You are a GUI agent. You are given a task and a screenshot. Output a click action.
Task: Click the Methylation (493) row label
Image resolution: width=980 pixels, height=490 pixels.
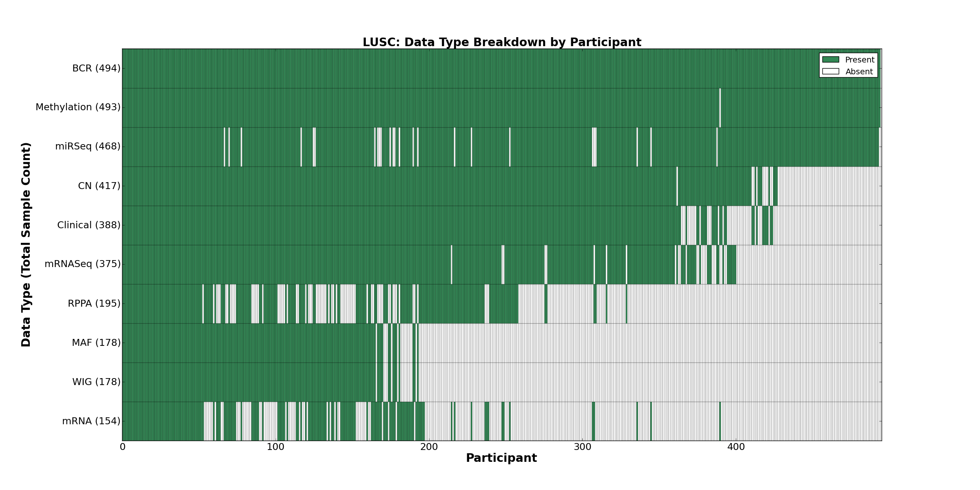tap(78, 107)
